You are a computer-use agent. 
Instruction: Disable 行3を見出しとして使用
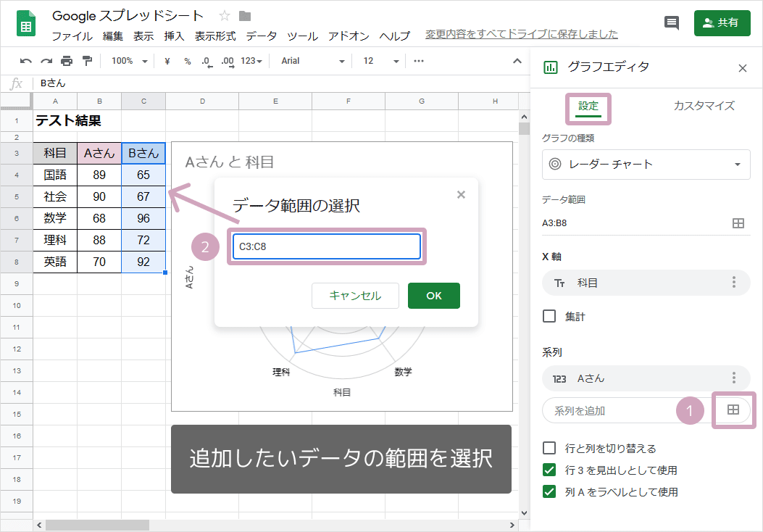pyautogui.click(x=549, y=470)
